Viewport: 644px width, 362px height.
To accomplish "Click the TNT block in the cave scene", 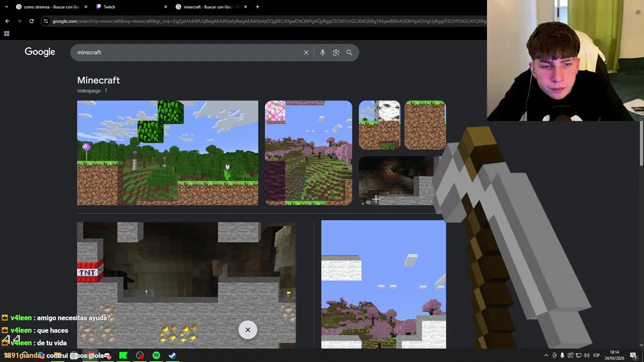I will [x=90, y=271].
